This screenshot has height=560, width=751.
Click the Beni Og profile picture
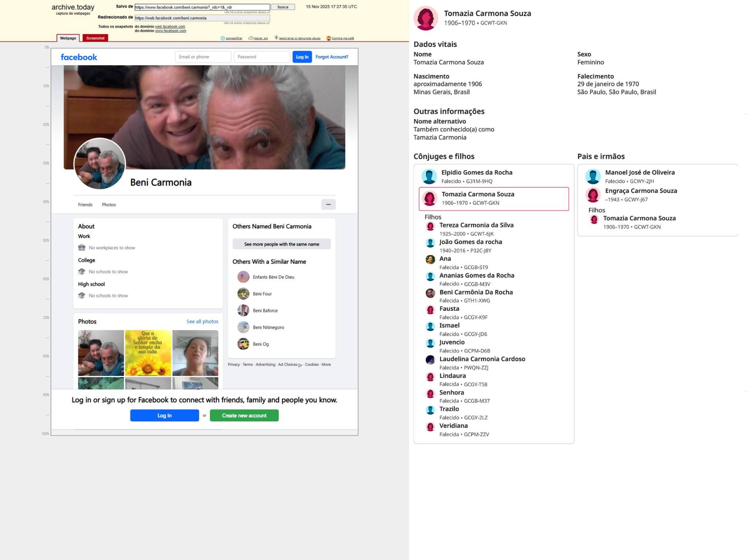click(x=243, y=344)
